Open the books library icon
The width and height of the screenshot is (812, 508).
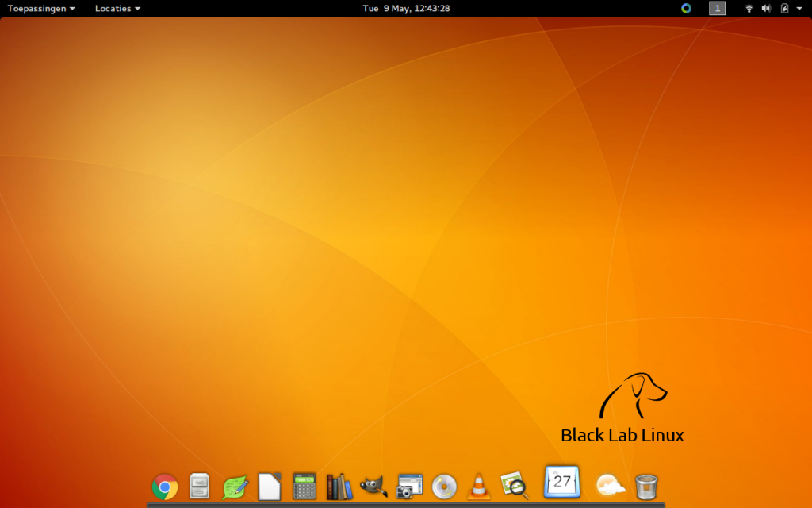tap(339, 486)
